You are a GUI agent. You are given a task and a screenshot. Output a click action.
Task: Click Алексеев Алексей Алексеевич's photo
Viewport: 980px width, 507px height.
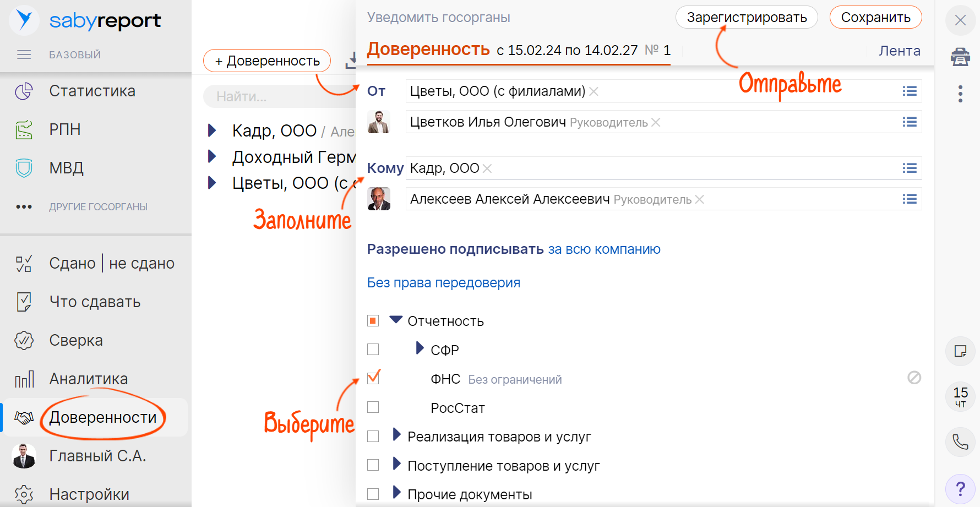point(379,199)
